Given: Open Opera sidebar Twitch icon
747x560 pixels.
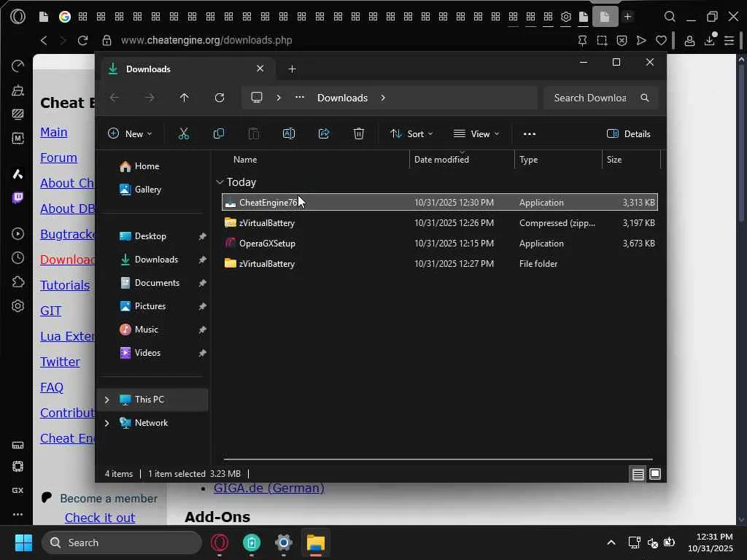Looking at the screenshot, I should 18,198.
